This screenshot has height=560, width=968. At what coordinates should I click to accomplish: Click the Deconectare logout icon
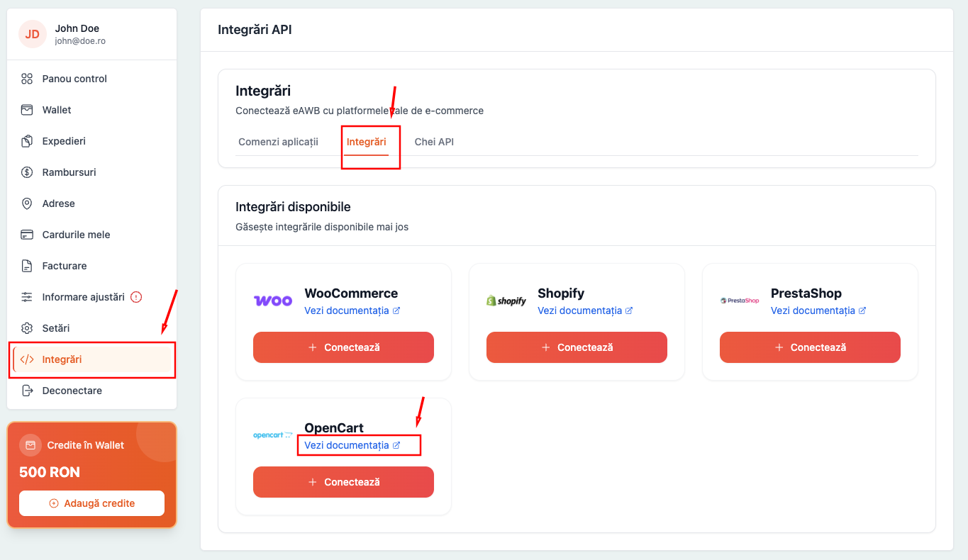coord(27,391)
